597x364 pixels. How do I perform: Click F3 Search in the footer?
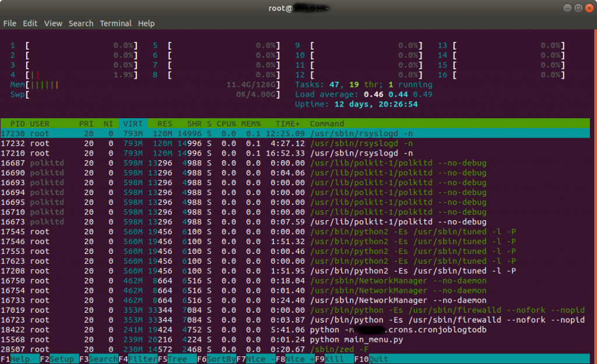pos(99,359)
